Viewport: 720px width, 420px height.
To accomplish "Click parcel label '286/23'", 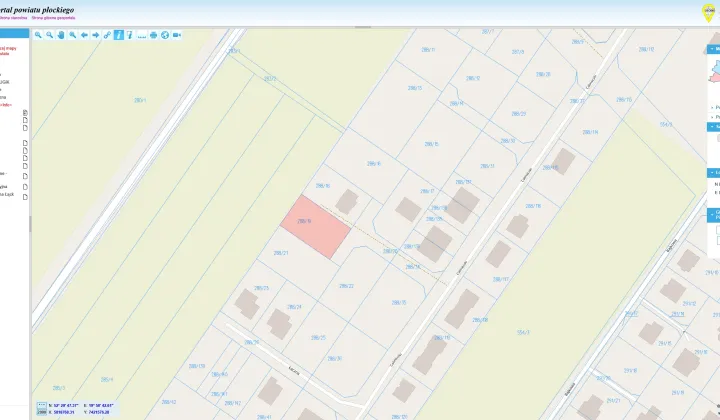I will click(x=261, y=288).
